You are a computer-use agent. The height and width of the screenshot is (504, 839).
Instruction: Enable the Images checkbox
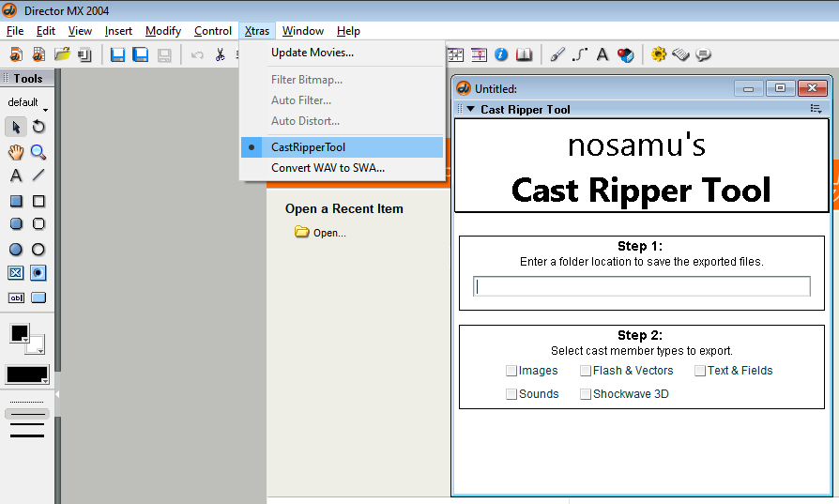(511, 371)
